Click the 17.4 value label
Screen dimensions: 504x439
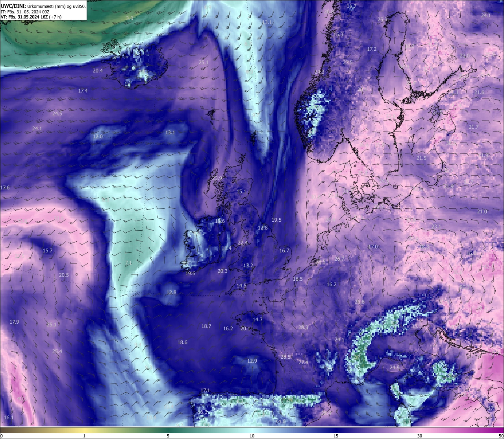83,91
